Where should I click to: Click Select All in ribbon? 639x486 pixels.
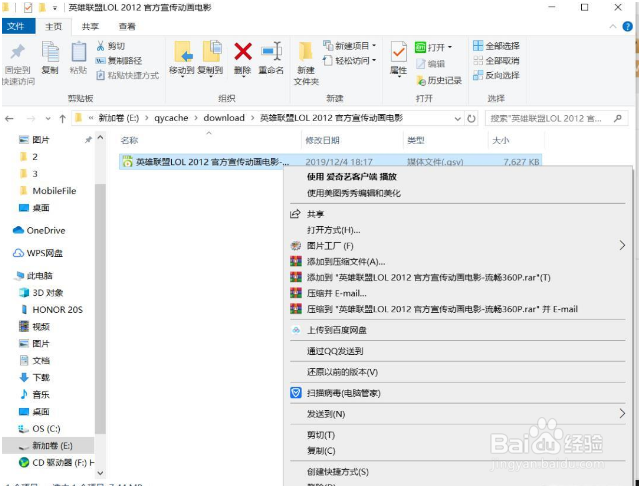(496, 46)
